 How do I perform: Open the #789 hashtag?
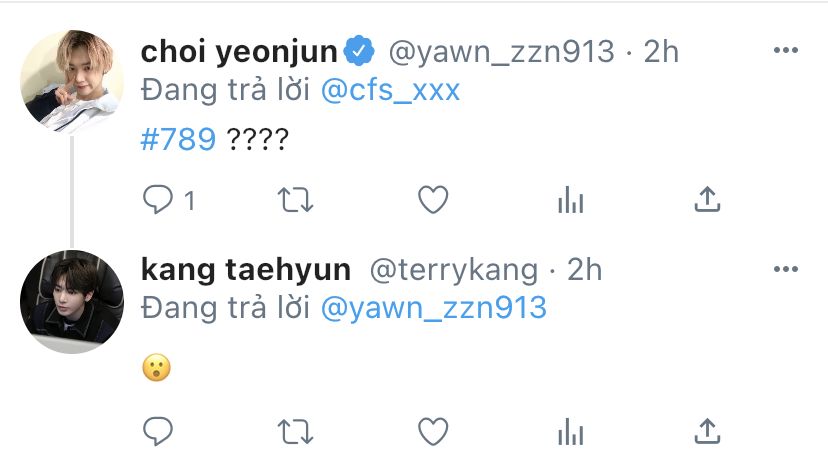click(179, 139)
